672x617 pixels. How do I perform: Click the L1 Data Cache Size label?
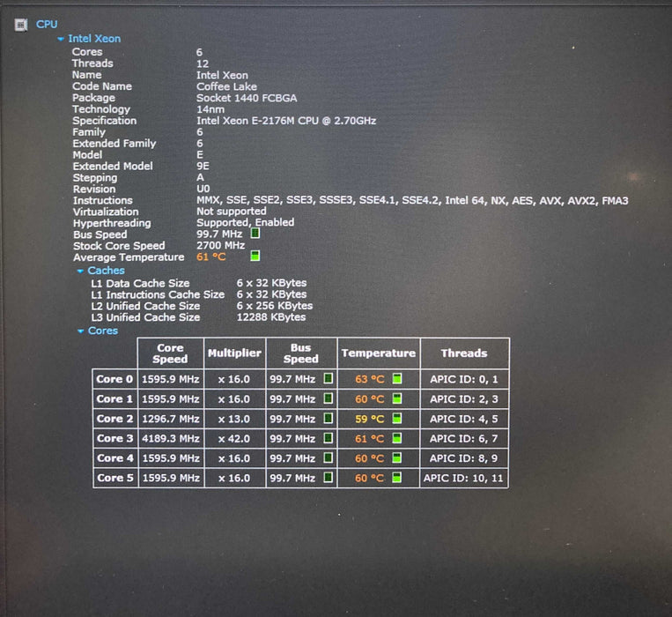pos(140,284)
